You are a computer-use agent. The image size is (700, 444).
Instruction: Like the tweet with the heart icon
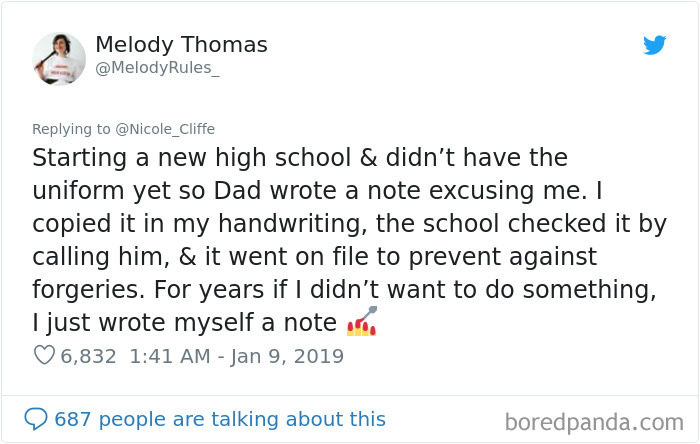[43, 355]
